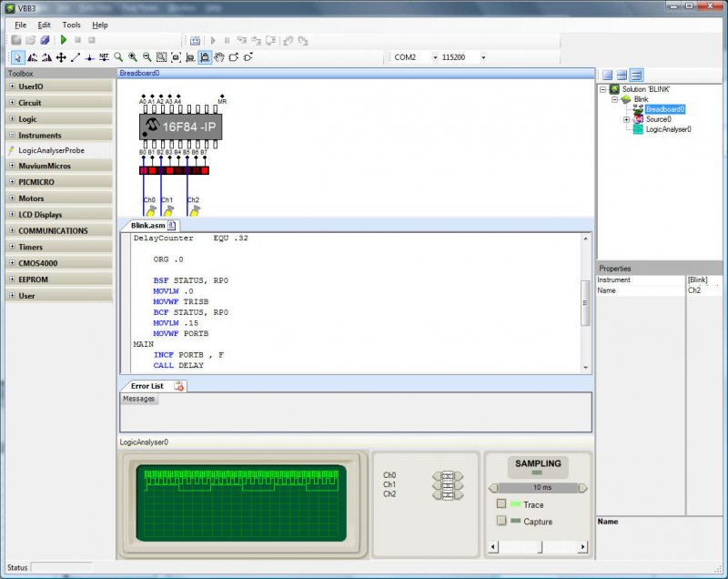The image size is (728, 579).
Task: Expand the Source0 tree node
Action: [x=626, y=119]
